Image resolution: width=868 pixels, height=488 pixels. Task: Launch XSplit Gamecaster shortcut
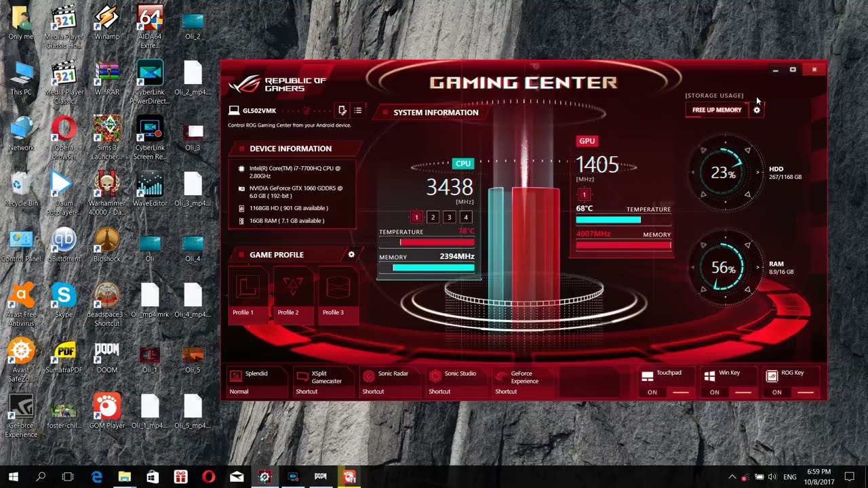coord(323,382)
